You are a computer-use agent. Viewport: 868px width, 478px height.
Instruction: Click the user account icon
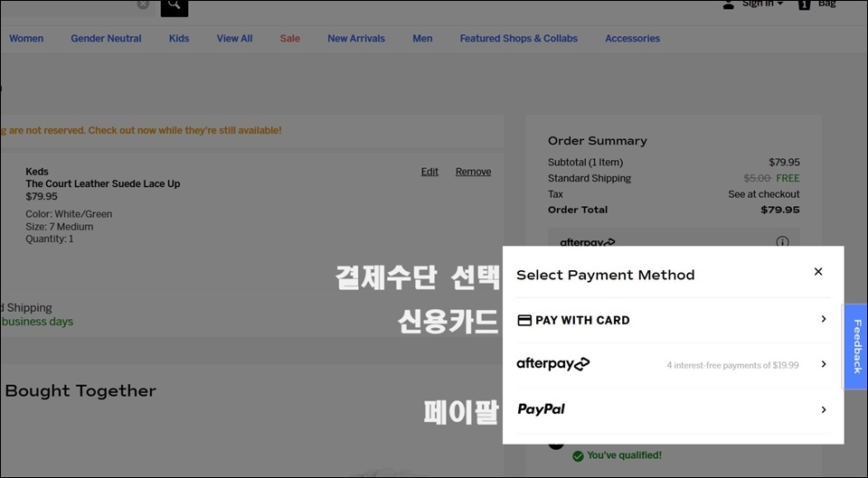(729, 5)
